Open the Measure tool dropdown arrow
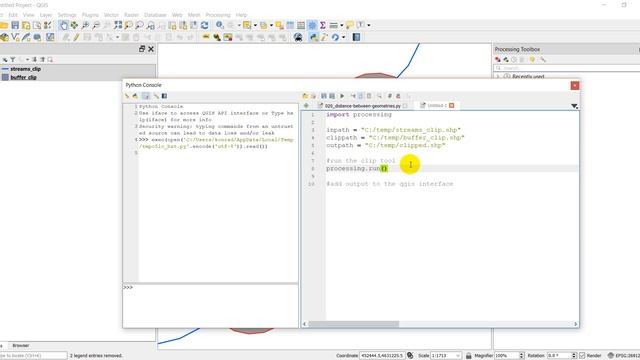This screenshot has height=360, width=640. [x=342, y=25]
